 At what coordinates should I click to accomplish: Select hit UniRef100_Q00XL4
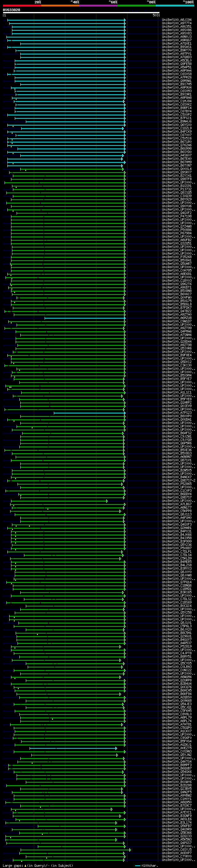[177, 169]
